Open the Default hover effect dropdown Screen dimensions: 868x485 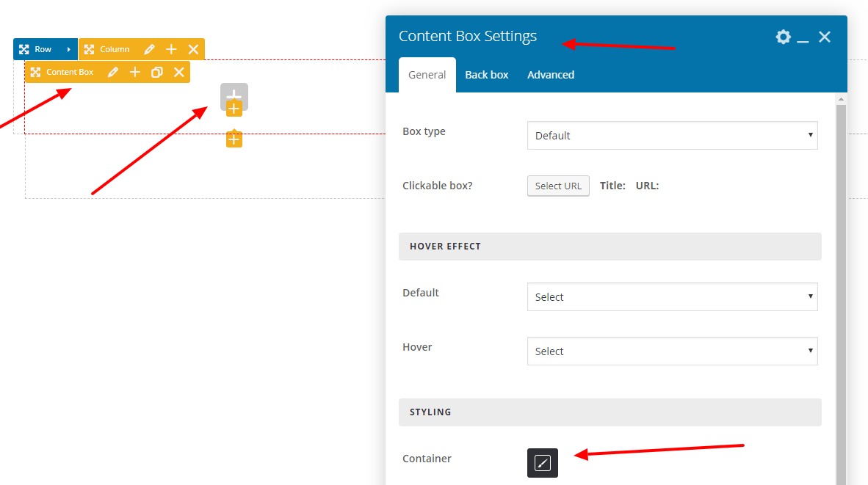[x=672, y=297]
